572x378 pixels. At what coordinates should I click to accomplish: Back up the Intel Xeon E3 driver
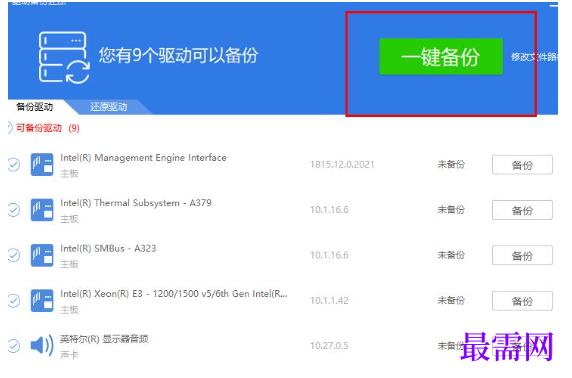522,301
